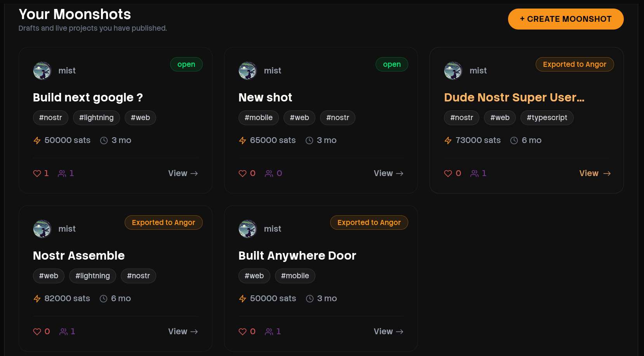Click clock icon next to 6 mo on Dude Nostr card
644x356 pixels.
point(514,140)
